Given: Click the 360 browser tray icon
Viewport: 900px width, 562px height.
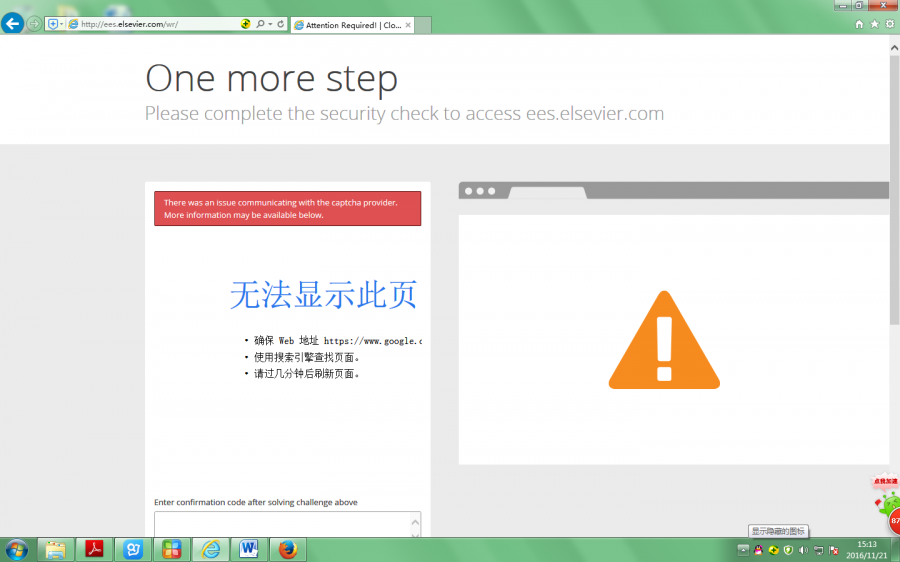Looking at the screenshot, I should 773,550.
